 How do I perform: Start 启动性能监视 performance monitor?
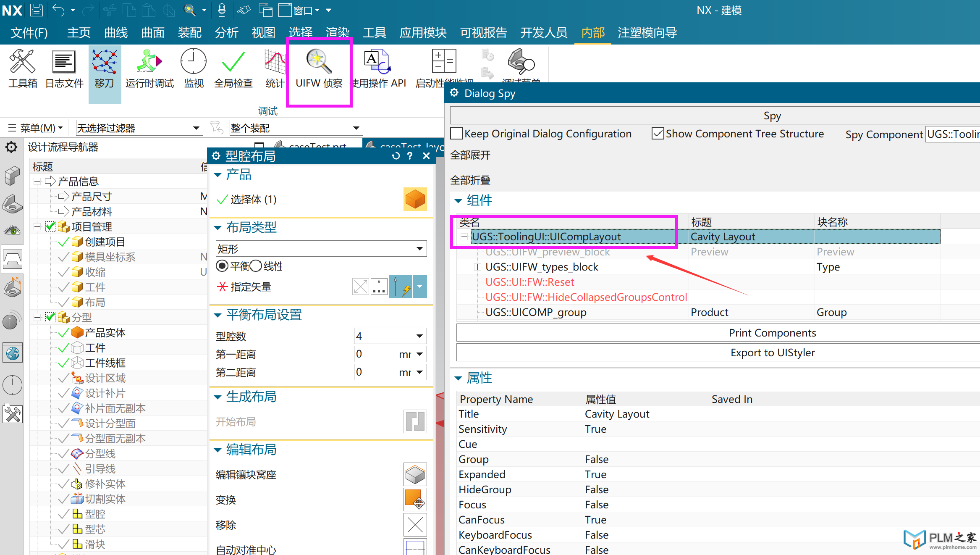[443, 68]
